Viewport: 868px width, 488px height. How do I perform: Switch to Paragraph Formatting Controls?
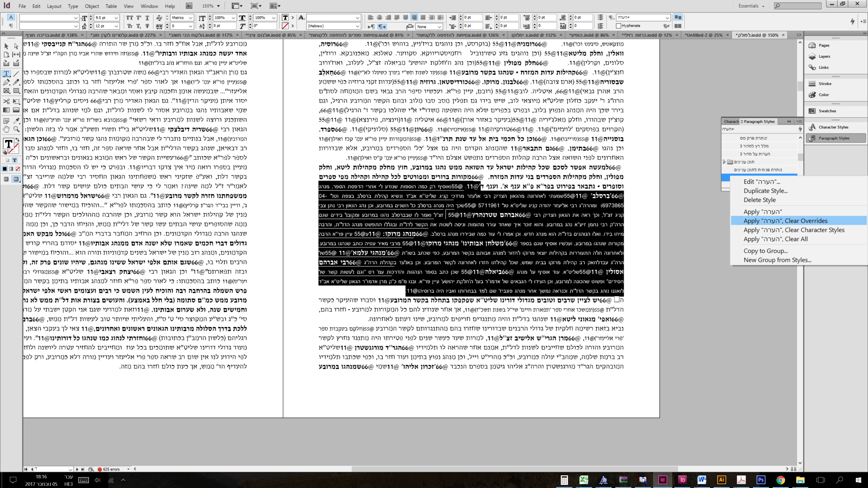click(x=11, y=26)
